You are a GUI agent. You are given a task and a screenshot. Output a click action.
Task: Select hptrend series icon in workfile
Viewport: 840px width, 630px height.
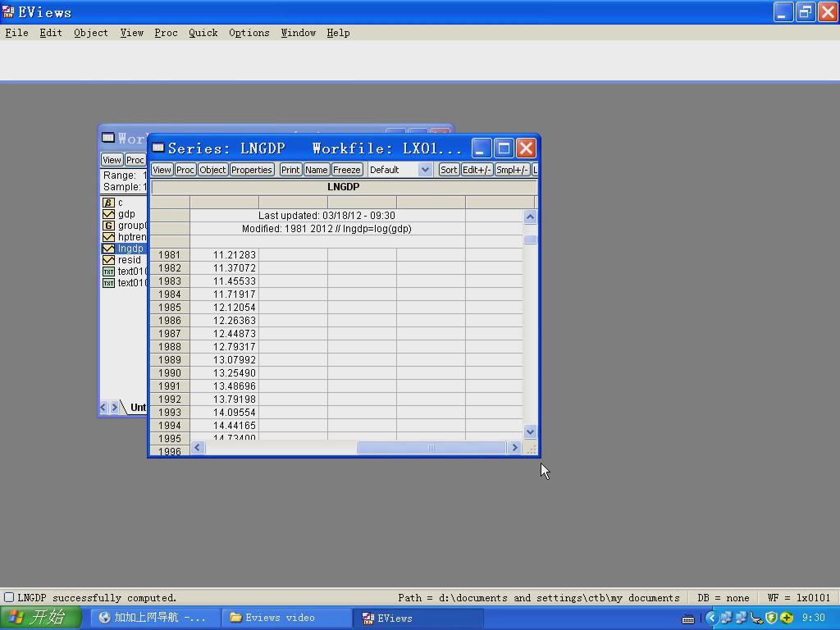[x=108, y=237]
